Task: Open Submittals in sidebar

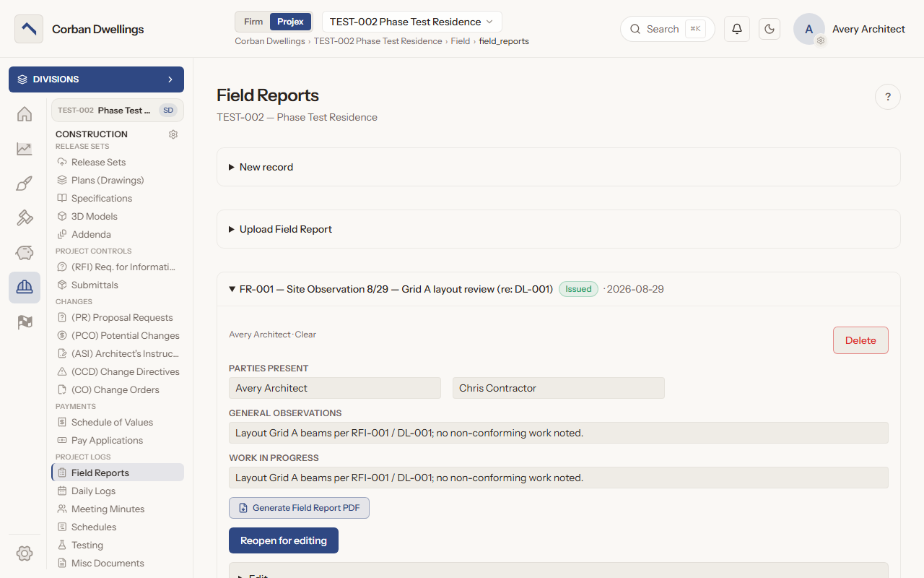Action: click(117, 285)
